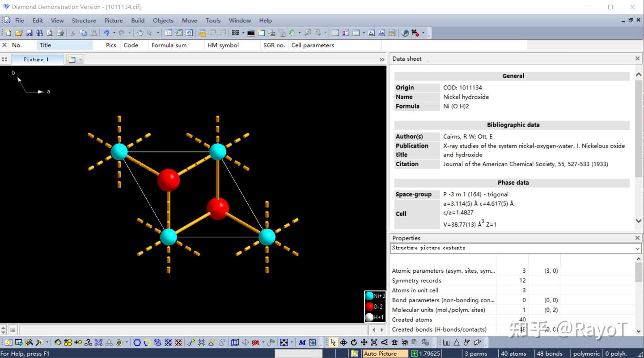The width and height of the screenshot is (644, 358).
Task: Close the Properties panel
Action: (637, 237)
